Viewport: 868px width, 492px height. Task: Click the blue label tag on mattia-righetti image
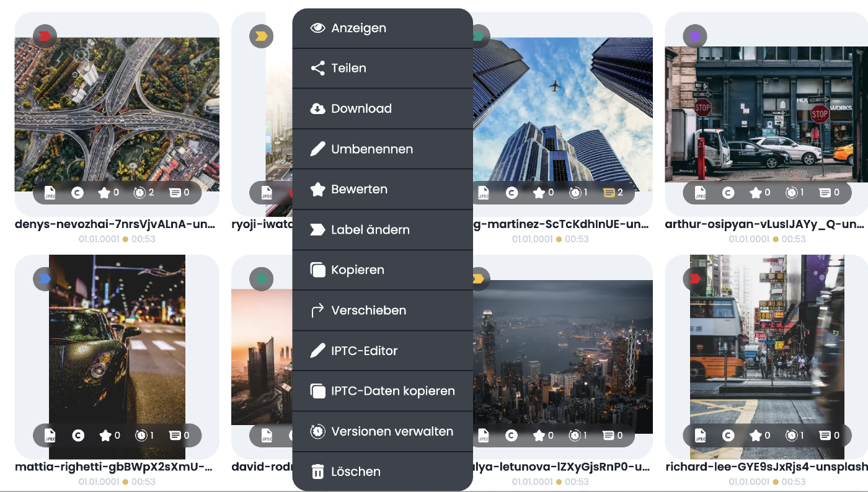[45, 279]
